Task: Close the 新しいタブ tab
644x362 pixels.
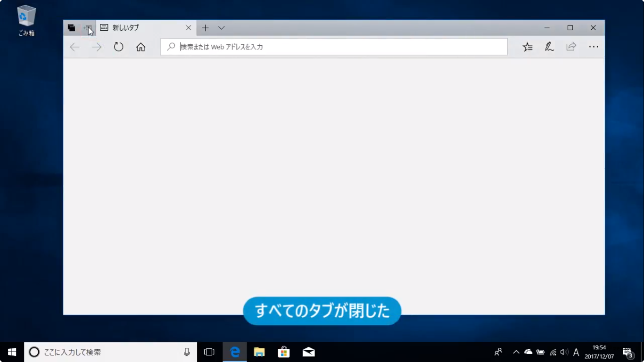Action: 188,28
